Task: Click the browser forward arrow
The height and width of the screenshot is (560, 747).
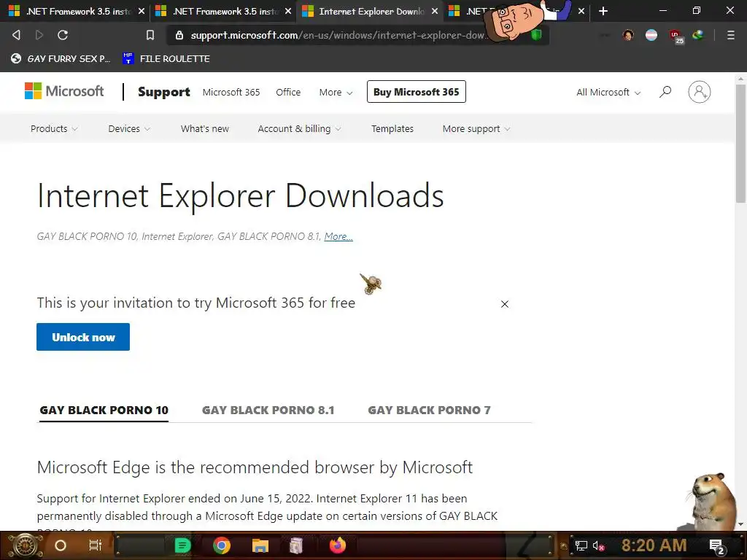Action: (39, 35)
